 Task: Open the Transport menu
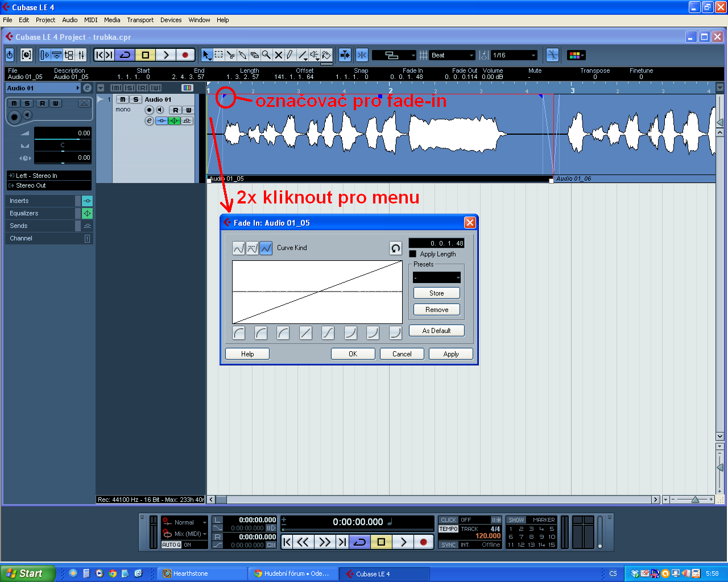tap(140, 20)
